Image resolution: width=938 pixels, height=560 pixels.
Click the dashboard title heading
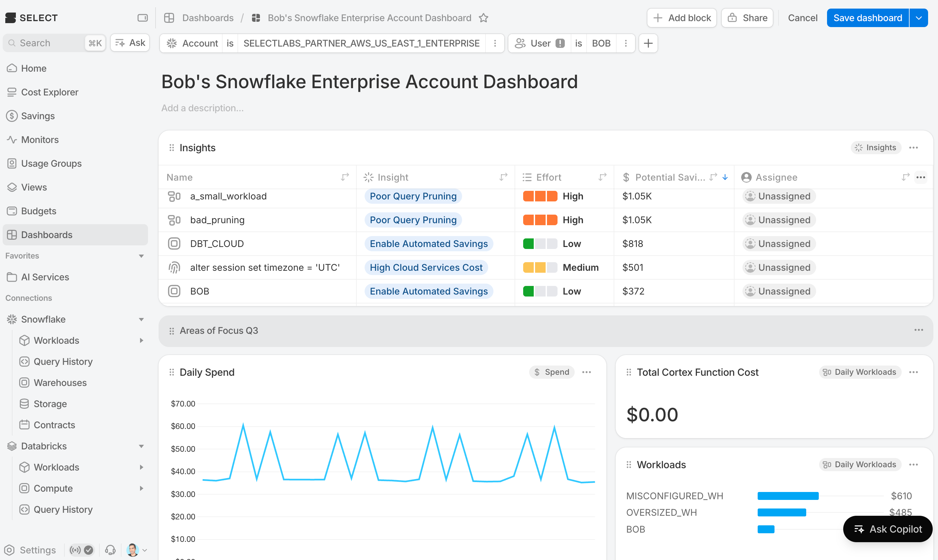(370, 82)
